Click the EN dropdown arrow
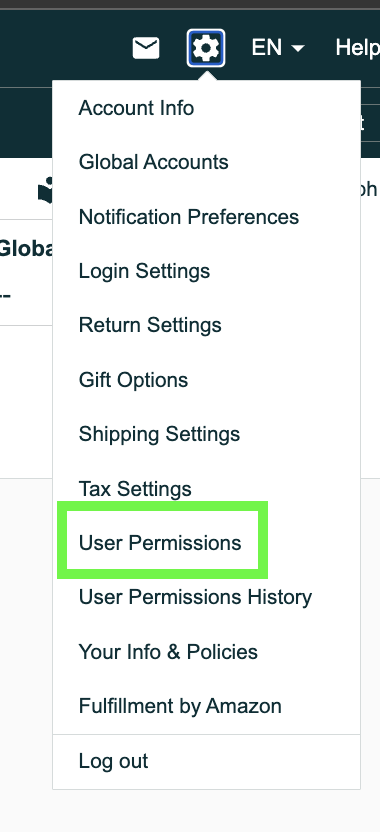Viewport: 380px width, 832px height. pyautogui.click(x=298, y=49)
